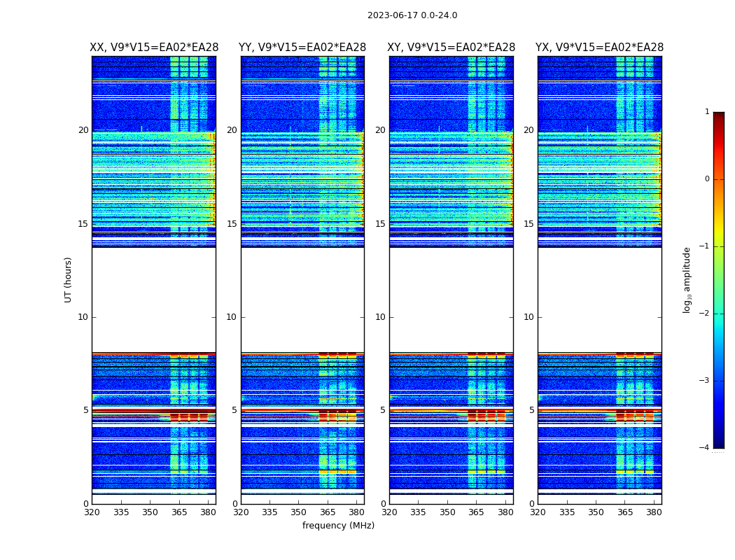Click the dark blue bottom of the colorbar
Screen dimensions: 735x560
tap(719, 443)
